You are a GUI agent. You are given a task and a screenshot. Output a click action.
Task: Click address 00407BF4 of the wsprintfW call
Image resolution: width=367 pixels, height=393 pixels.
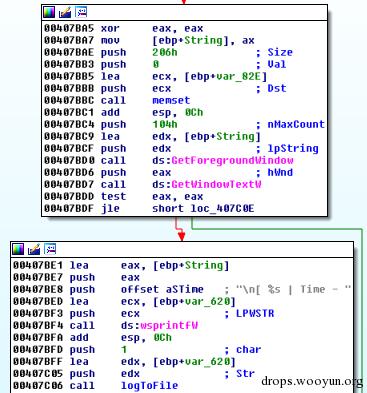(x=38, y=325)
